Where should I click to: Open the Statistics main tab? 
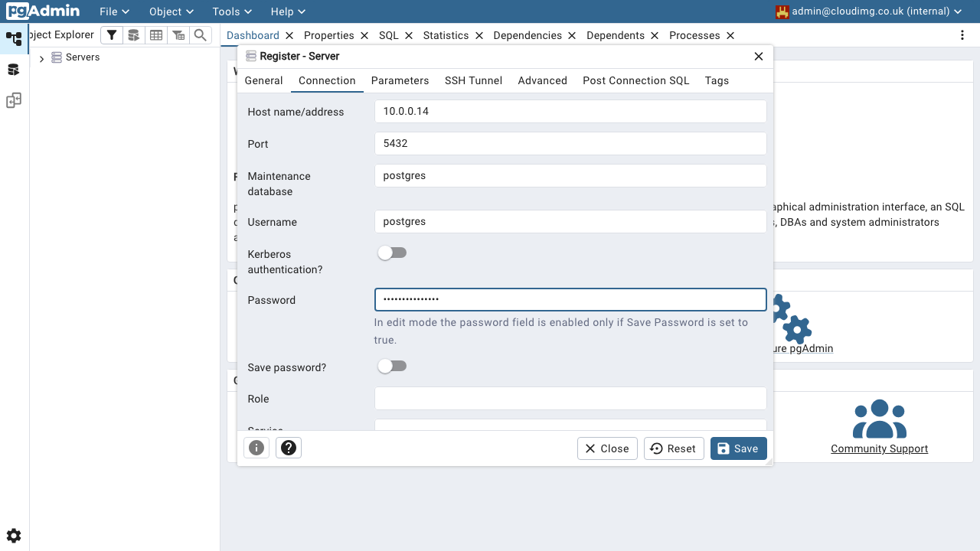(446, 35)
